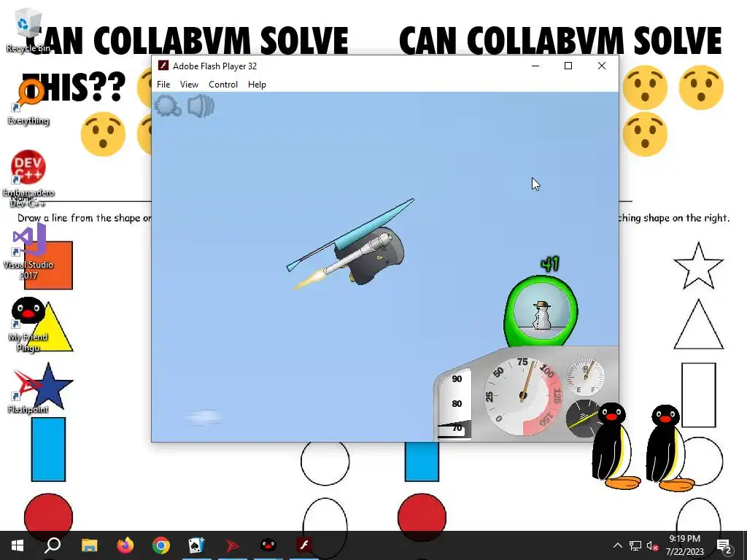Viewport: 747px width, 560px height.
Task: Click the network status tray icon
Action: [635, 545]
